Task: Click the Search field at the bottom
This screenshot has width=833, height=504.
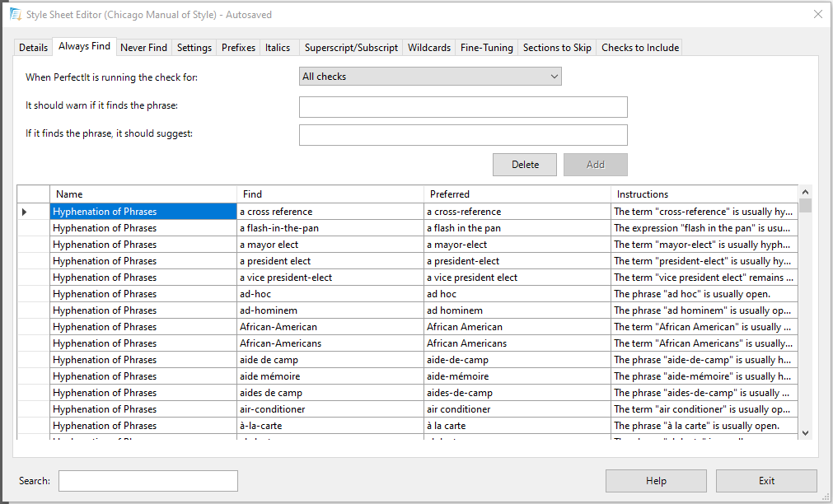Action: (x=147, y=480)
